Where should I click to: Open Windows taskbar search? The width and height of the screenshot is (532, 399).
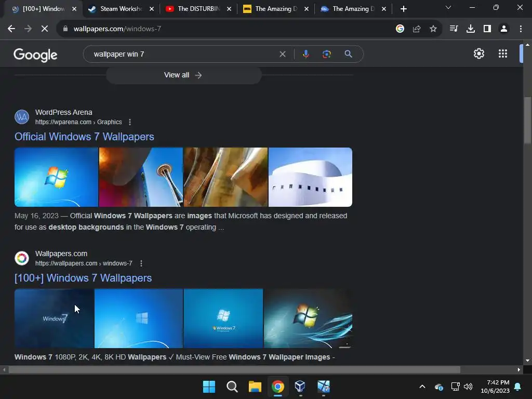pyautogui.click(x=232, y=387)
